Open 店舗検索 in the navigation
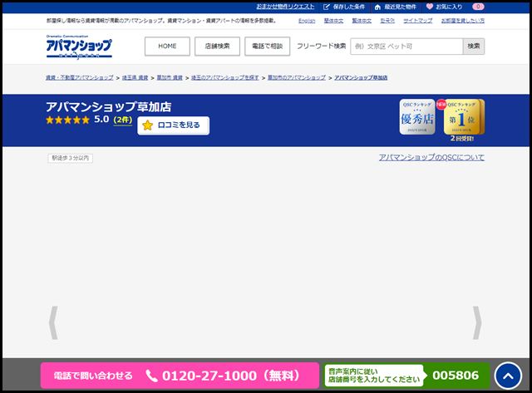Image resolution: width=532 pixels, height=393 pixels. click(x=217, y=47)
